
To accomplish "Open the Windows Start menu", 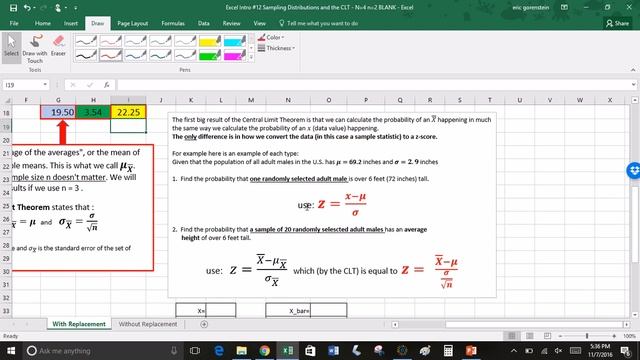I will (x=11, y=351).
